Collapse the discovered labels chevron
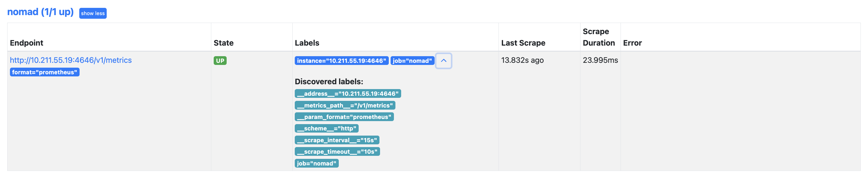The width and height of the screenshot is (868, 183). click(x=443, y=61)
